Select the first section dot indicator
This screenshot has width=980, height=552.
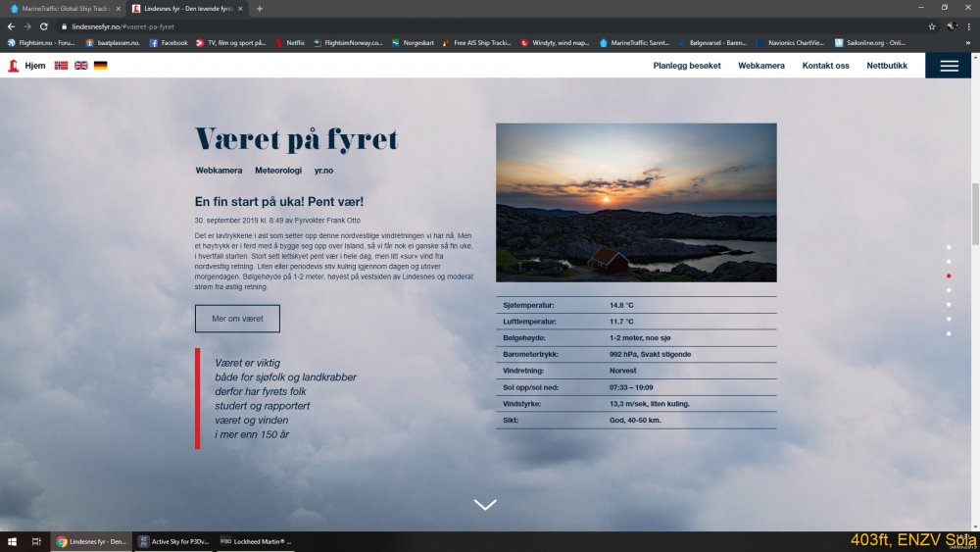coord(949,247)
